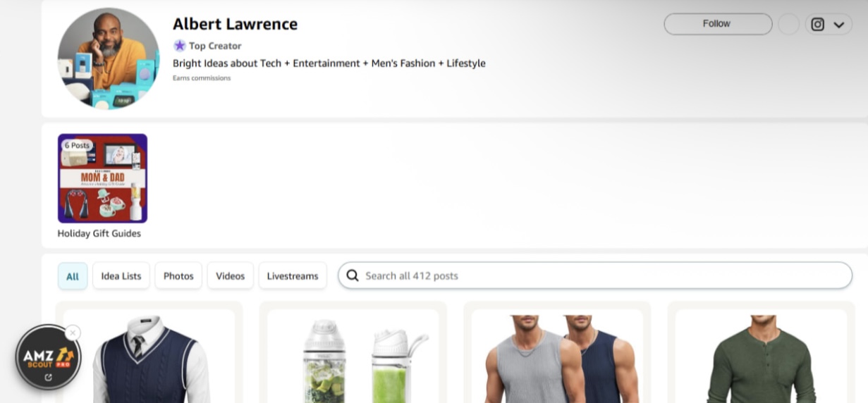Image resolution: width=868 pixels, height=403 pixels.
Task: Switch to the Videos tab
Action: [230, 276]
